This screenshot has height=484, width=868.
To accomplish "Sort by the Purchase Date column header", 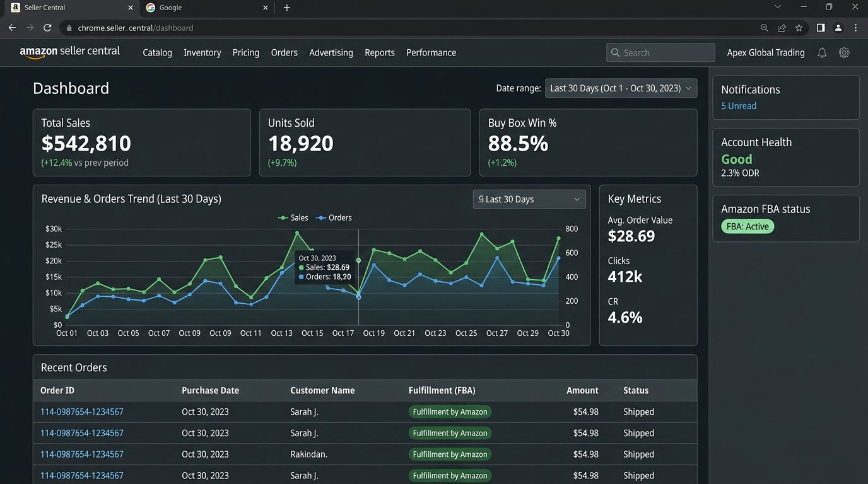I will click(x=211, y=391).
